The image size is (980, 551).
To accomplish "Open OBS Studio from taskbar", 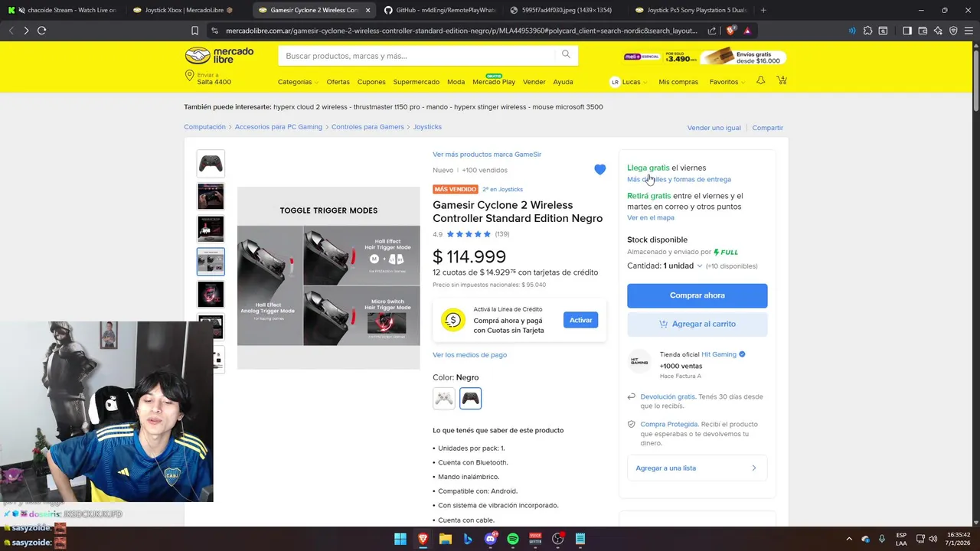I will 557,539.
